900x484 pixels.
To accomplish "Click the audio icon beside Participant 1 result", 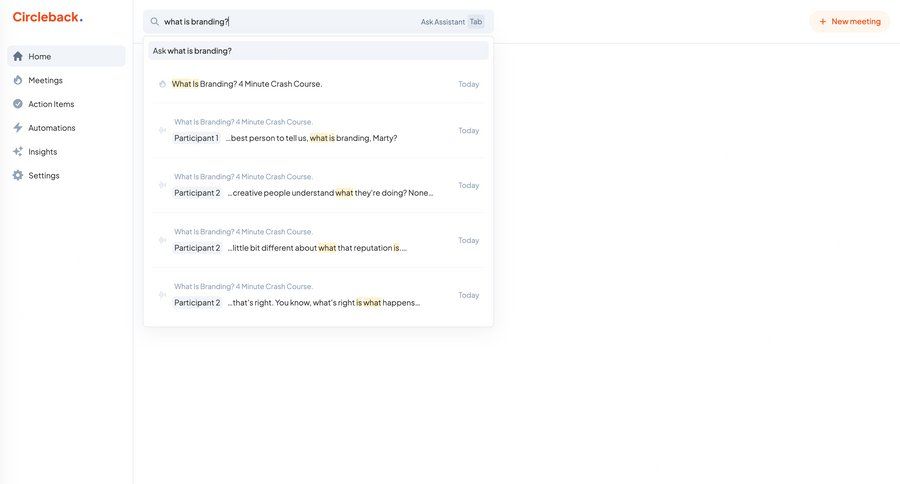I will pos(162,130).
